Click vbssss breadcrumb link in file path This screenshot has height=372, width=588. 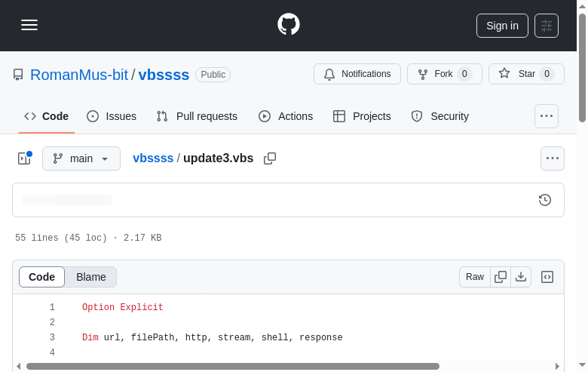click(153, 158)
